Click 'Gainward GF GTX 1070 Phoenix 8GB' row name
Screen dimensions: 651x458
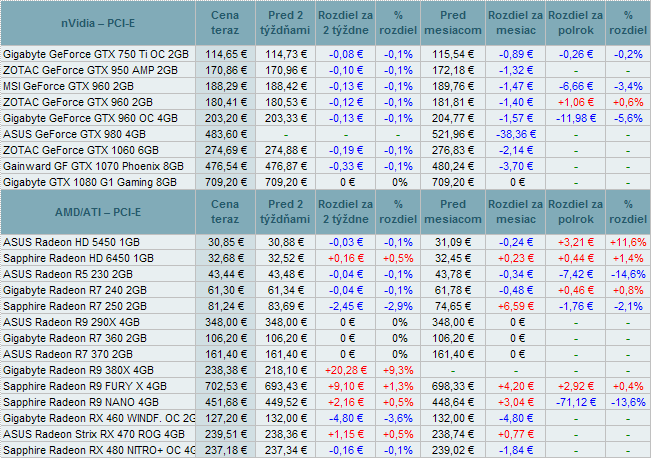click(93, 166)
